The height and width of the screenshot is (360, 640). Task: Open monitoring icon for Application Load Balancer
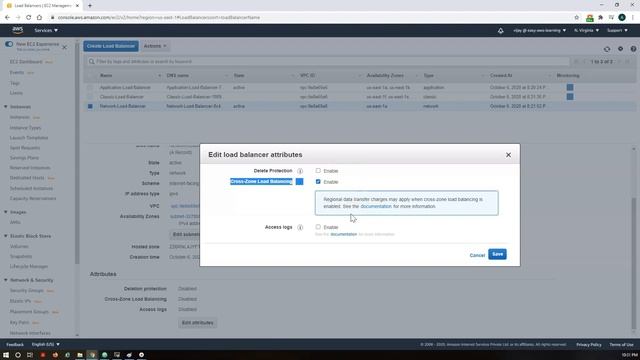point(570,87)
